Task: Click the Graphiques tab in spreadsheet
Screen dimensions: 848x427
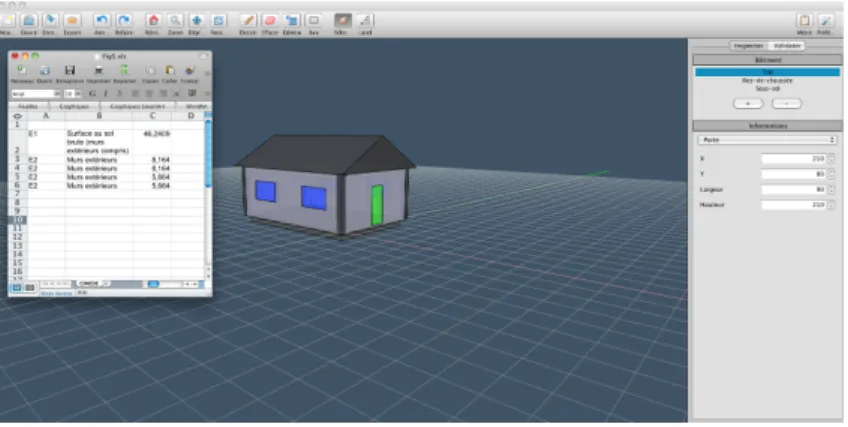Action: 74,106
